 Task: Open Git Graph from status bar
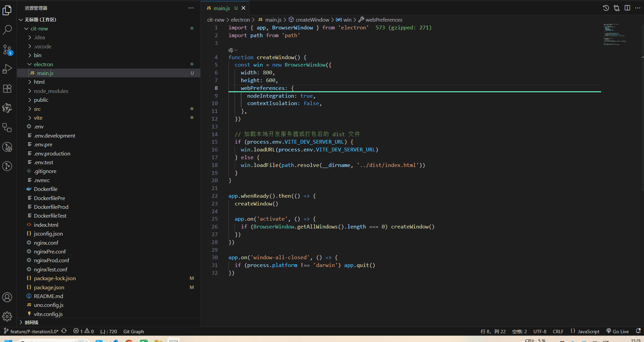click(x=134, y=332)
